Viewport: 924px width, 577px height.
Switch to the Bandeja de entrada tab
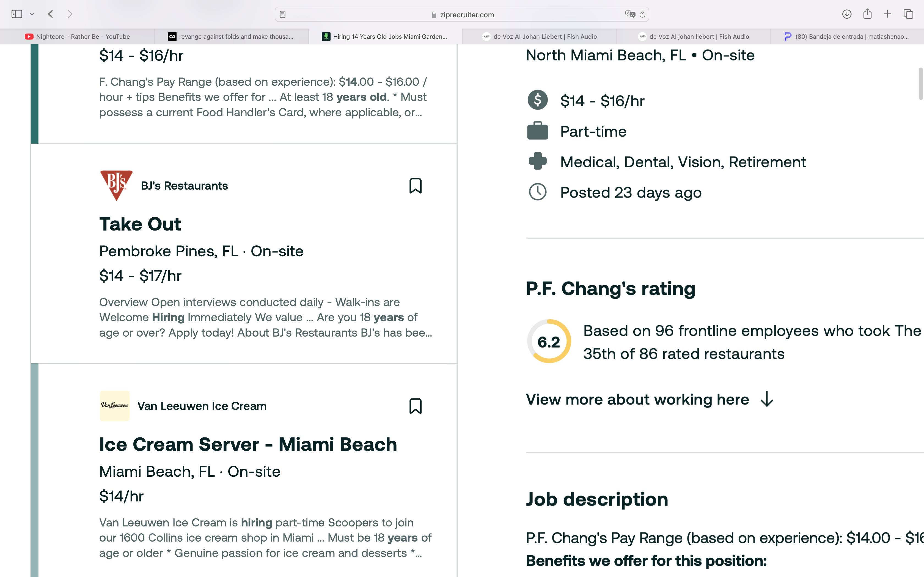(847, 37)
